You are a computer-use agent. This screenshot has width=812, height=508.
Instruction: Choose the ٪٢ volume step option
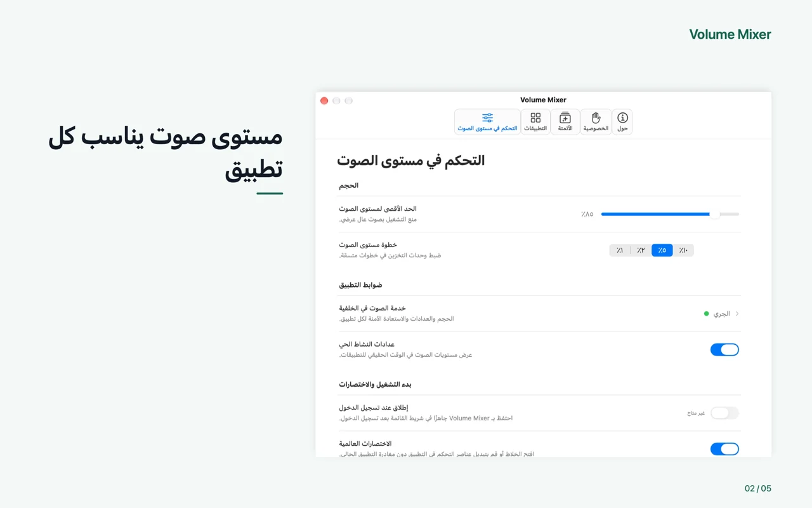pyautogui.click(x=641, y=250)
